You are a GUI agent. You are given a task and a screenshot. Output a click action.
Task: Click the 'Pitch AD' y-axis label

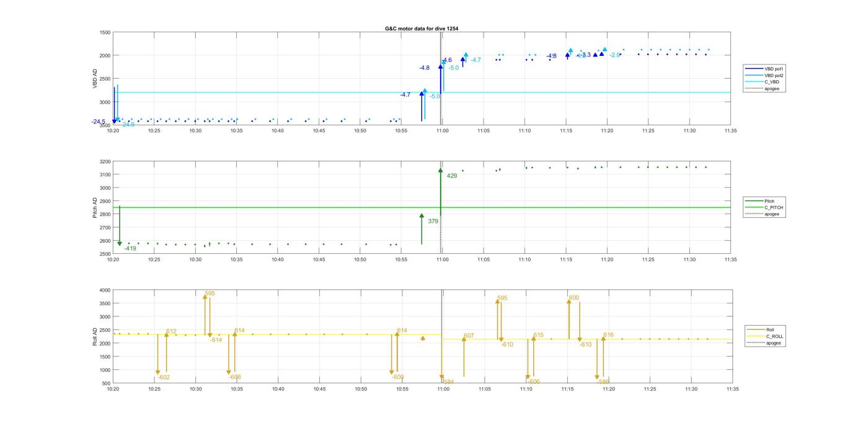[x=95, y=207]
